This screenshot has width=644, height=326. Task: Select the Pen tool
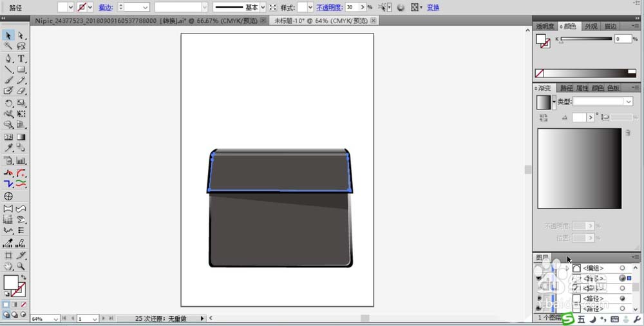[8, 59]
